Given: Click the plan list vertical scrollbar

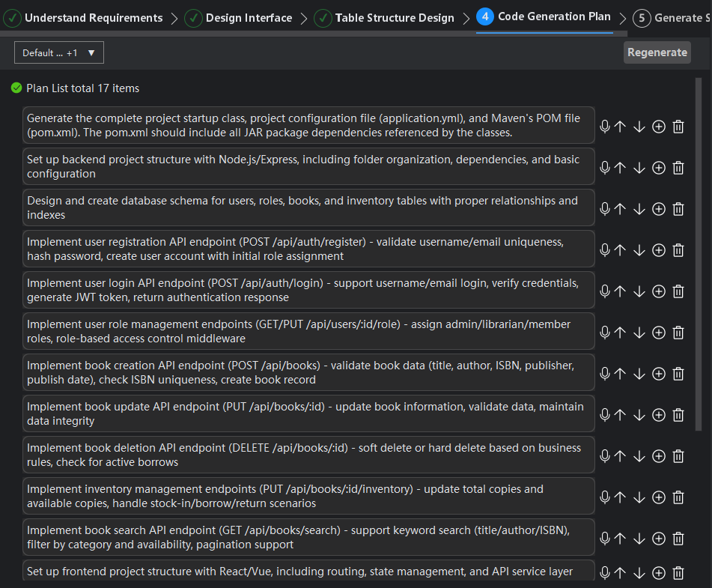Looking at the screenshot, I should point(699,247).
